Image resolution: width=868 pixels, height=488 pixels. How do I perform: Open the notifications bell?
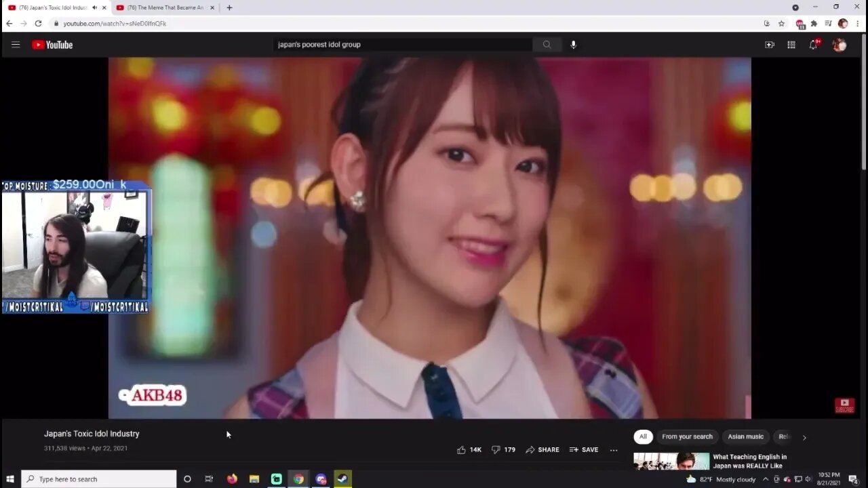coord(814,45)
